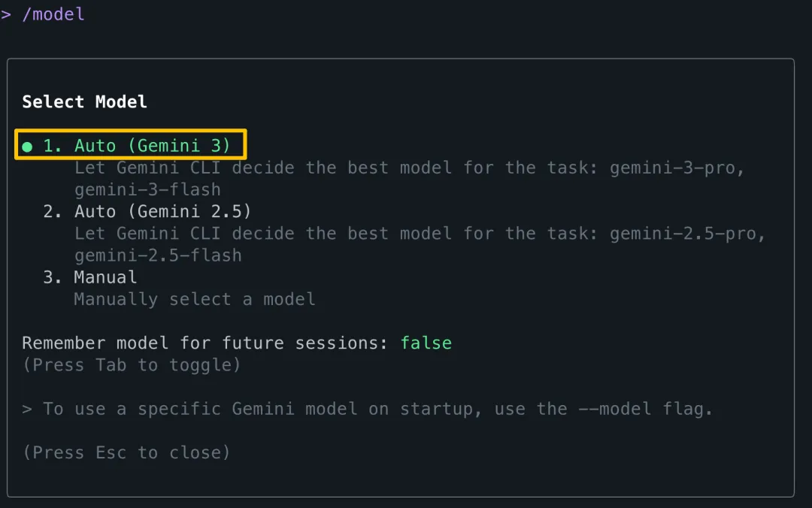
Task: Click the "Remember model for future sessions" label
Action: pos(205,343)
